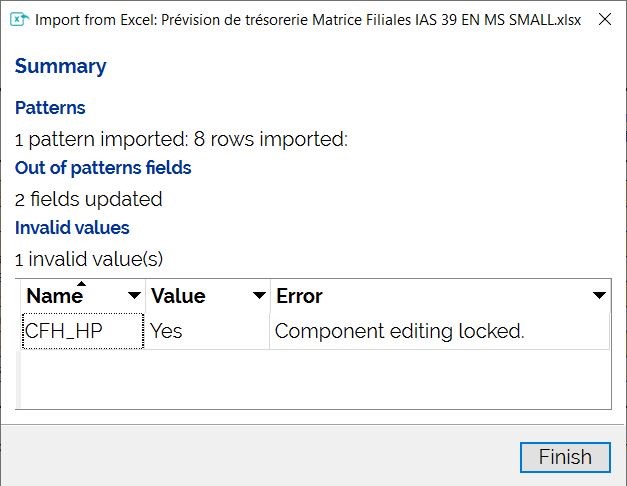
Task: Click the Excel import icon in title bar
Action: pos(19,19)
